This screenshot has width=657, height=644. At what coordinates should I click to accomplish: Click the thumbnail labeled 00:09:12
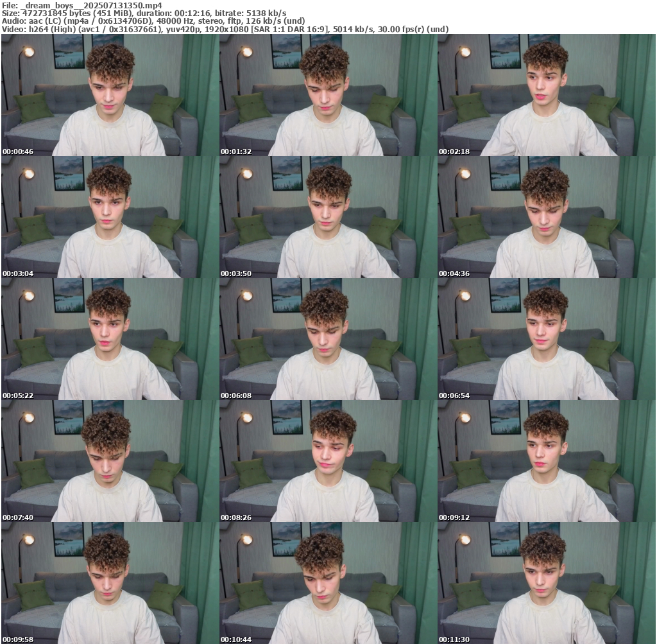coord(546,461)
